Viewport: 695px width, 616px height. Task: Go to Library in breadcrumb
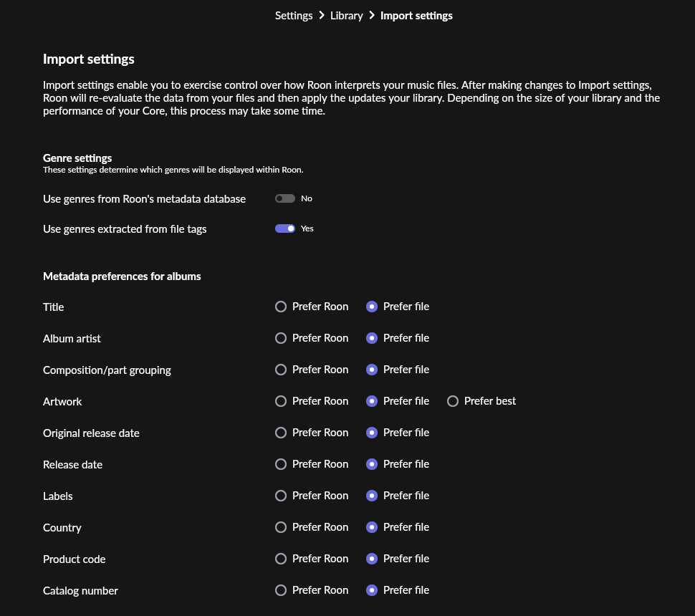tap(346, 16)
